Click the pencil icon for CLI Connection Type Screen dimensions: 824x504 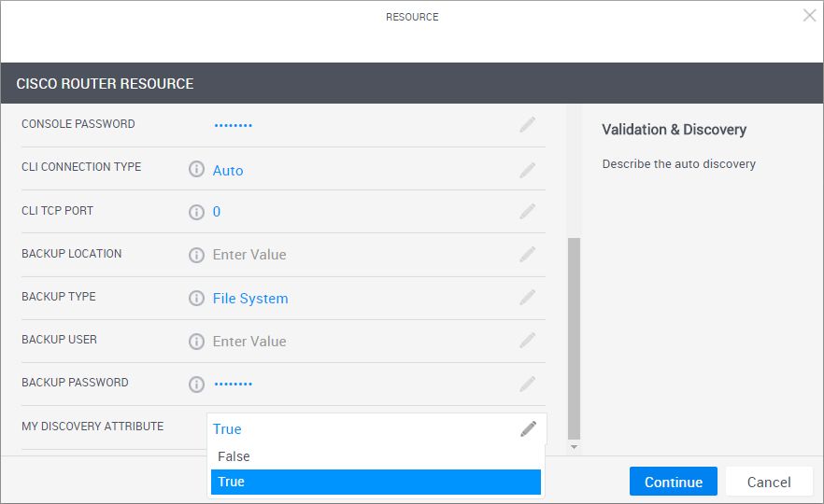[x=528, y=170]
